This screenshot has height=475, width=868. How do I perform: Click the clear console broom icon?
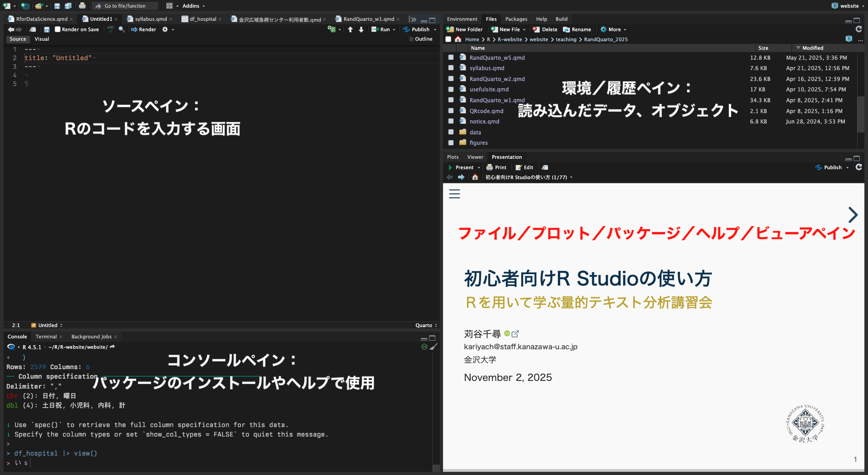point(434,347)
